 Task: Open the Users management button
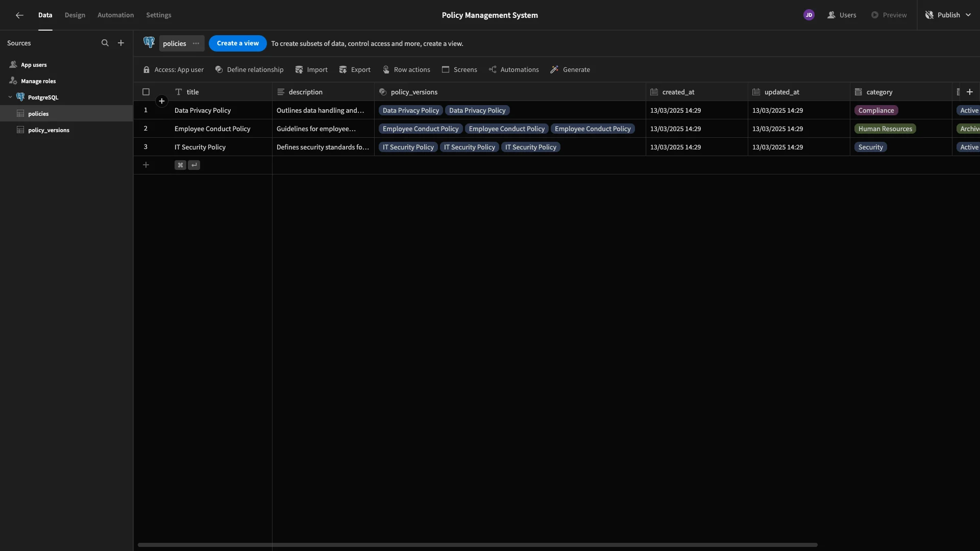coord(842,15)
